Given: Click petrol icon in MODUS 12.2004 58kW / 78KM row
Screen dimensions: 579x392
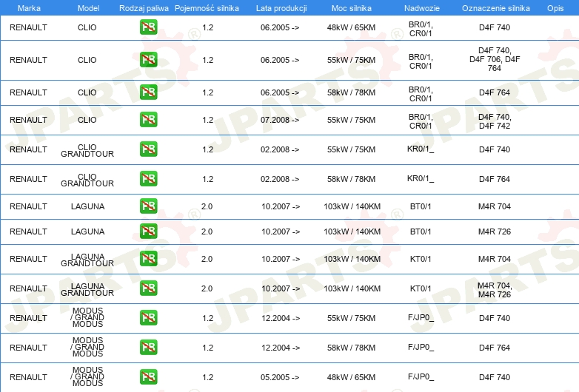Looking at the screenshot, I should [x=148, y=347].
